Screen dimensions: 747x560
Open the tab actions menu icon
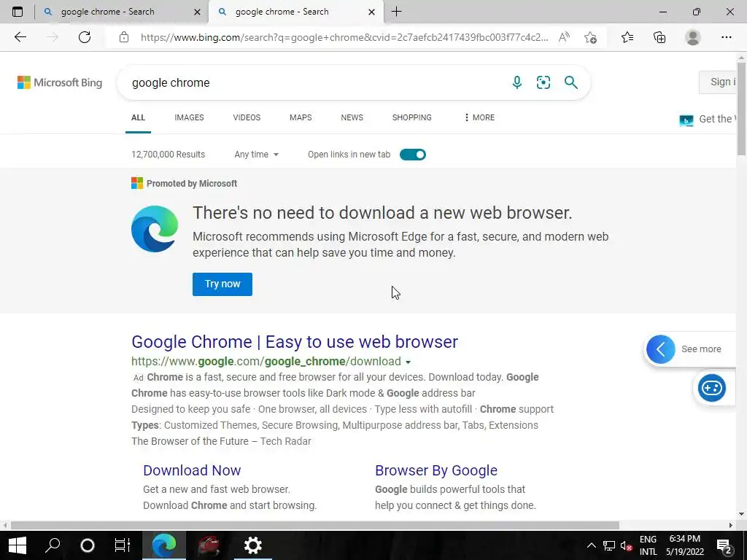pos(18,12)
